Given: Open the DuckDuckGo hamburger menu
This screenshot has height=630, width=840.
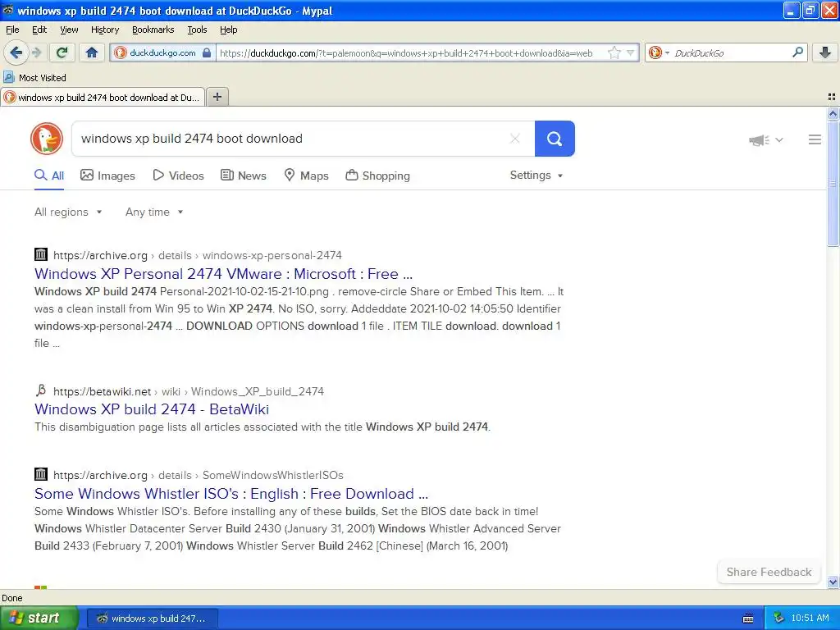Looking at the screenshot, I should tap(815, 139).
